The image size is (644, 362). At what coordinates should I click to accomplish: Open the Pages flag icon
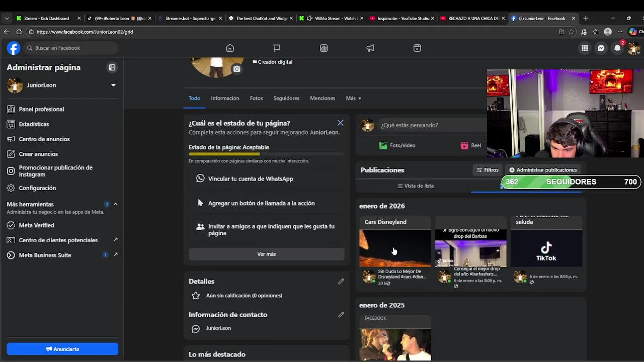[x=277, y=48]
